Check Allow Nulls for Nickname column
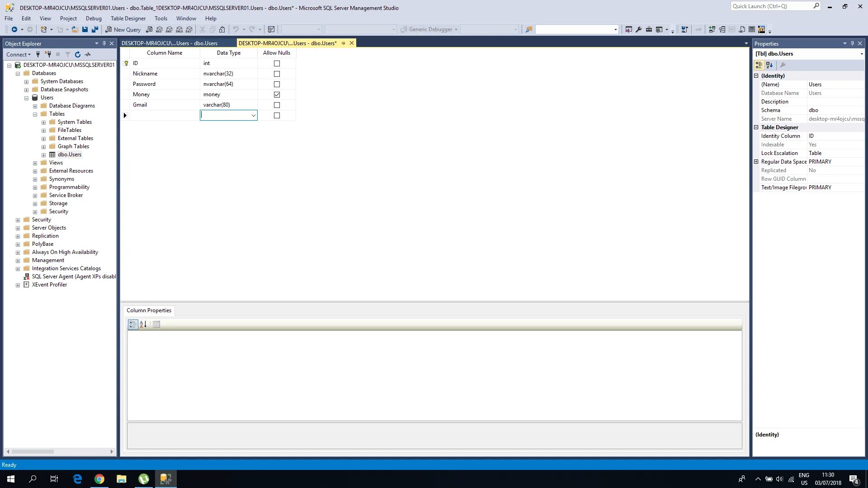This screenshot has height=488, width=868. coord(277,74)
